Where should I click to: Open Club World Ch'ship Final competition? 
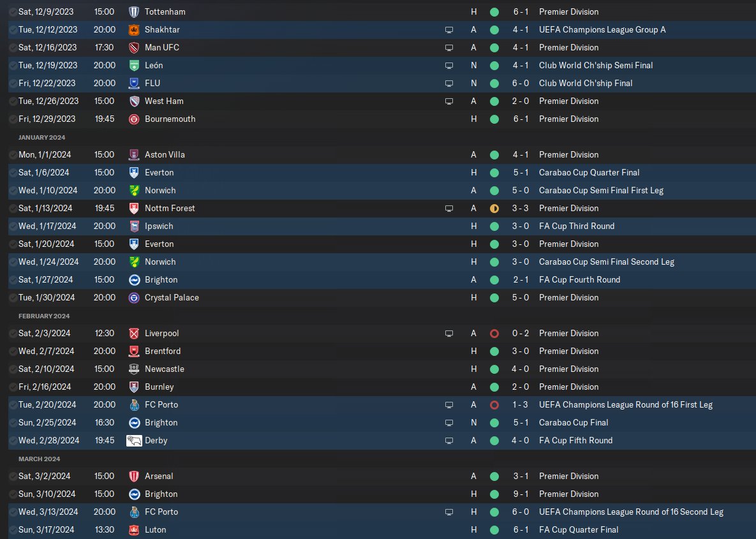click(587, 83)
